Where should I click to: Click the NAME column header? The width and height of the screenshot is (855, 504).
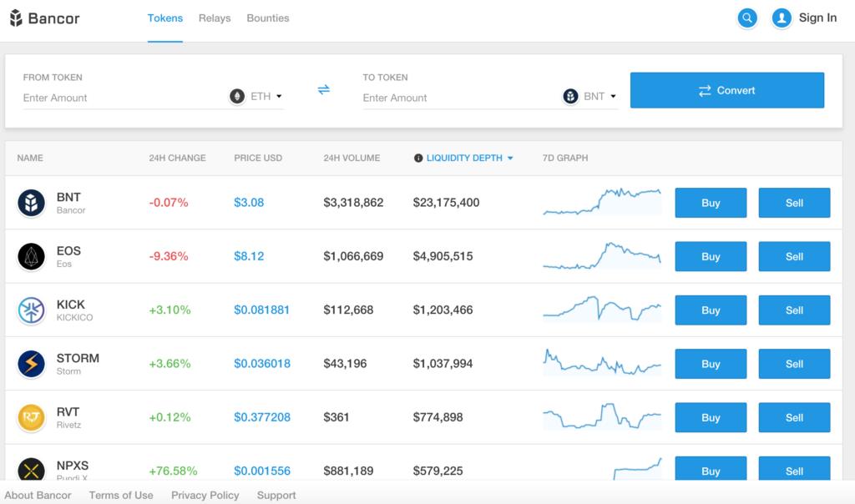[x=30, y=158]
